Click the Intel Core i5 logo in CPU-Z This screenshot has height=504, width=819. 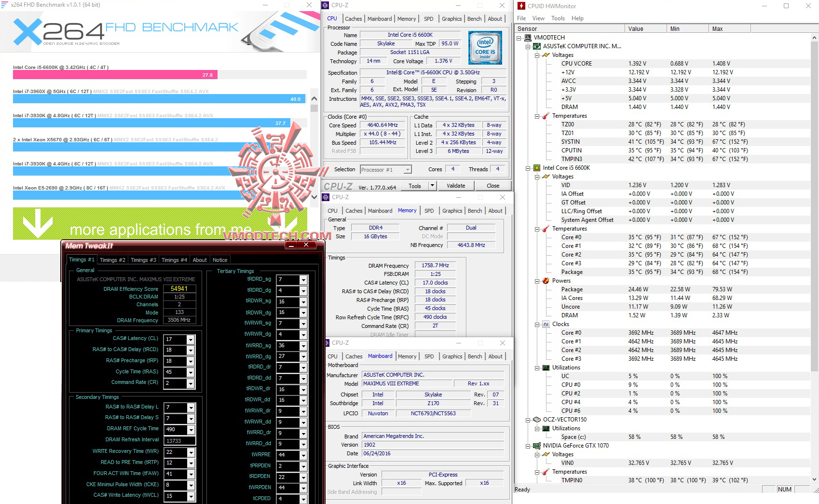click(x=484, y=47)
